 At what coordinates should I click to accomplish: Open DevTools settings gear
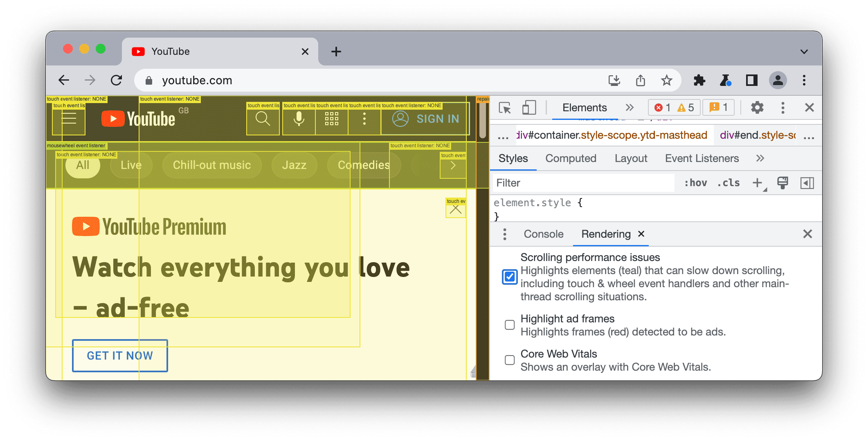tap(756, 107)
